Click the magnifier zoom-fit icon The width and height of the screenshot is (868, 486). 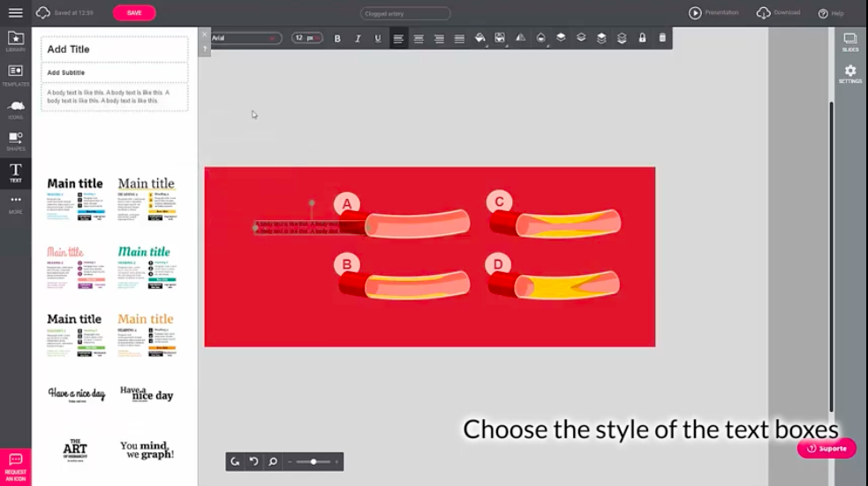(273, 461)
